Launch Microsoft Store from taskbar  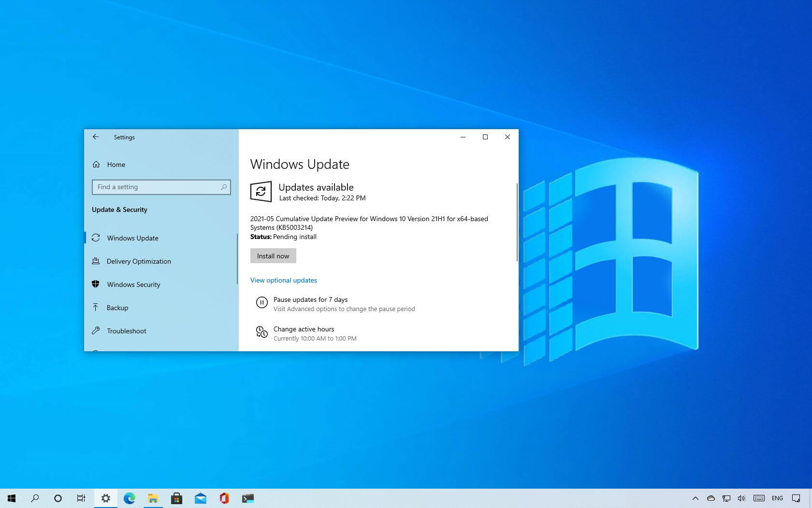177,498
